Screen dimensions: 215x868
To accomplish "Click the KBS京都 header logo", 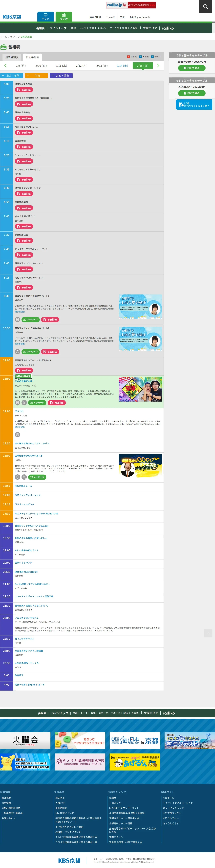I will (x=12, y=17).
